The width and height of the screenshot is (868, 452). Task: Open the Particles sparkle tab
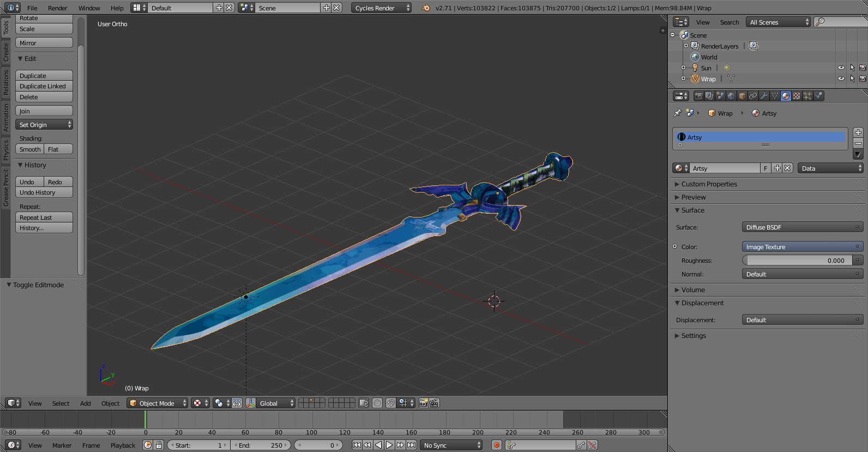point(807,96)
